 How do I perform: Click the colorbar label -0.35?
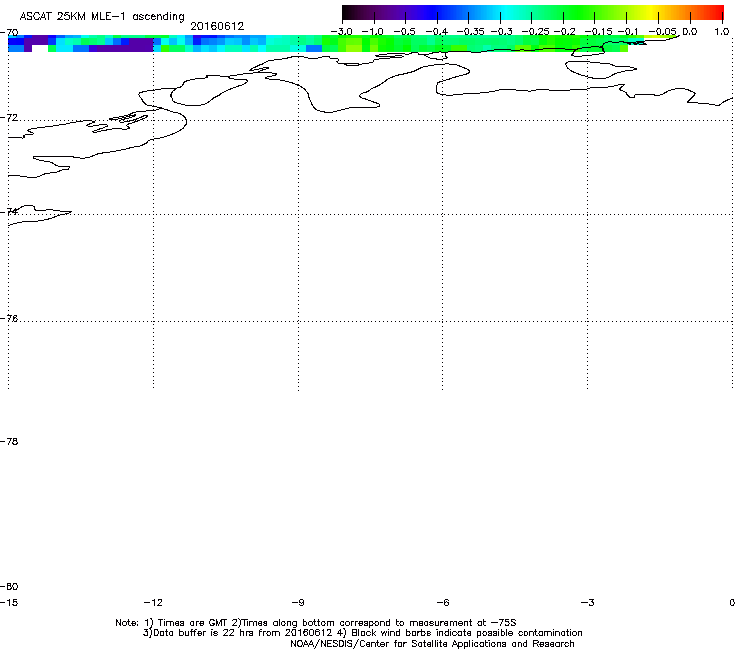(471, 32)
